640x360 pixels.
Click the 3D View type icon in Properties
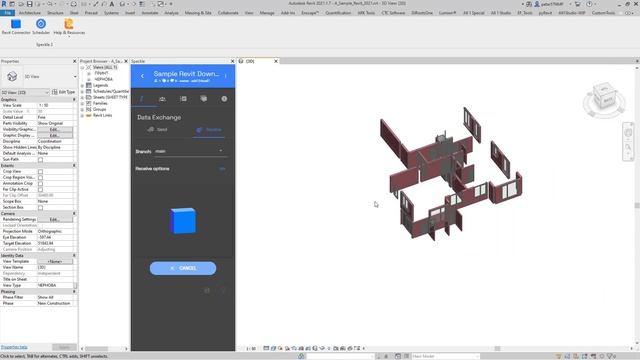point(12,76)
